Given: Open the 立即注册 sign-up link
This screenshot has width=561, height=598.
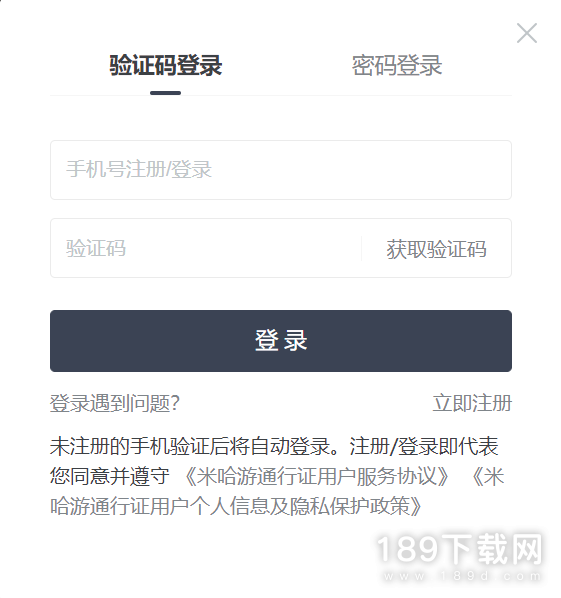Looking at the screenshot, I should coord(472,403).
